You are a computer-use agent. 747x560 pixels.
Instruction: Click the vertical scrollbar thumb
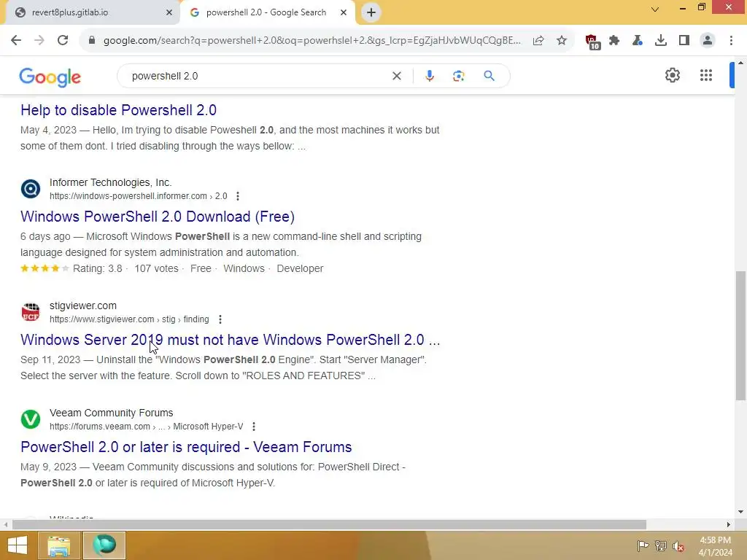(740, 335)
